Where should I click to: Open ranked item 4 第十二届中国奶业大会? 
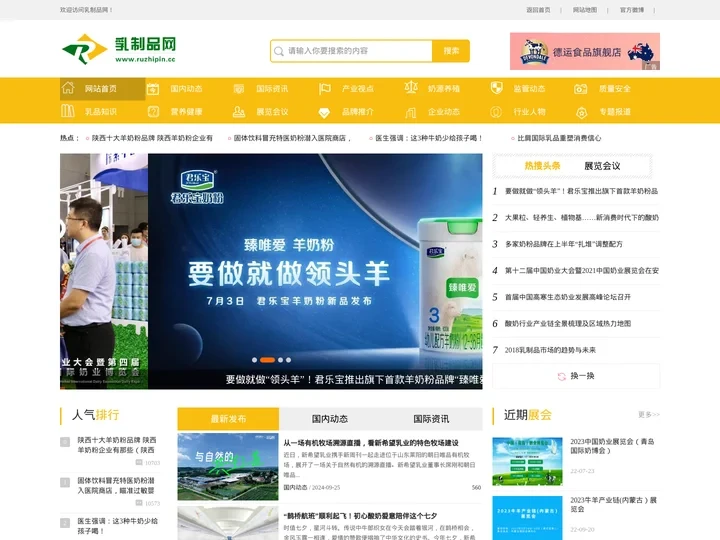[x=582, y=270]
